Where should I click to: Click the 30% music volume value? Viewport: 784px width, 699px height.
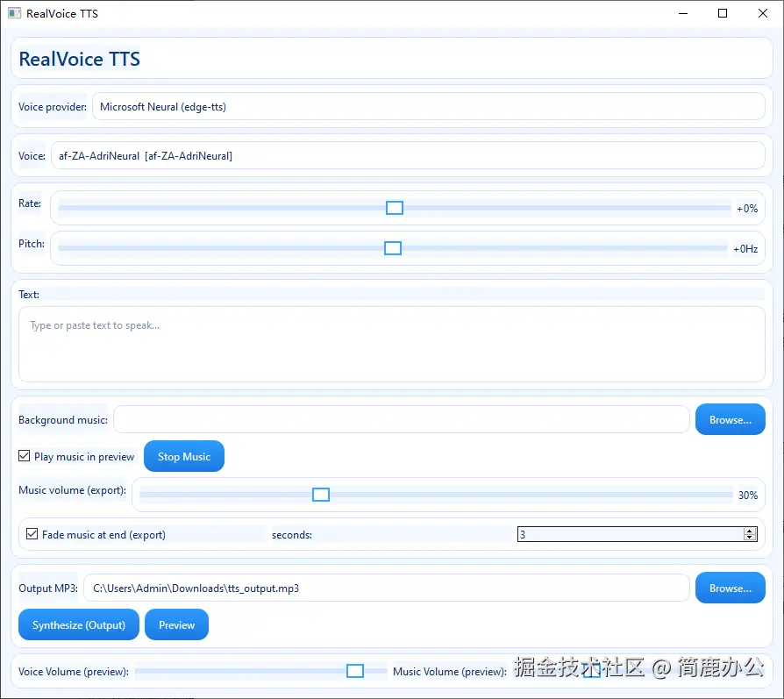(748, 496)
